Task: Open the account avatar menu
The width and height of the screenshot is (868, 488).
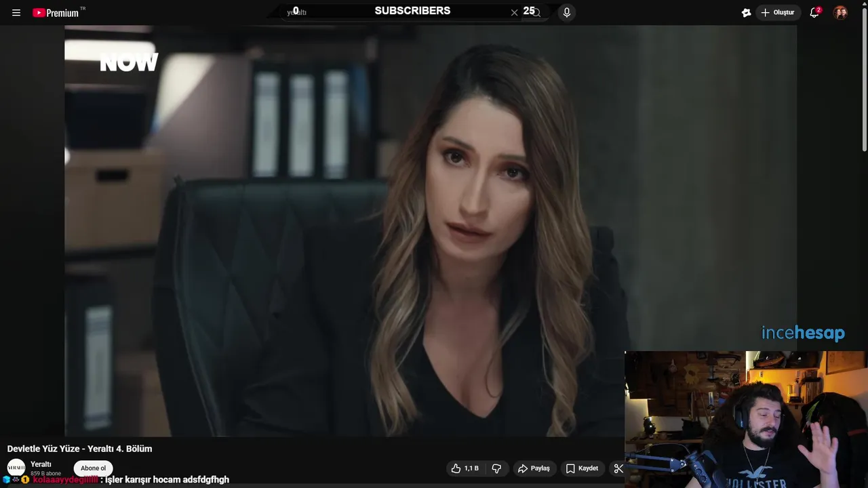Action: (x=840, y=12)
